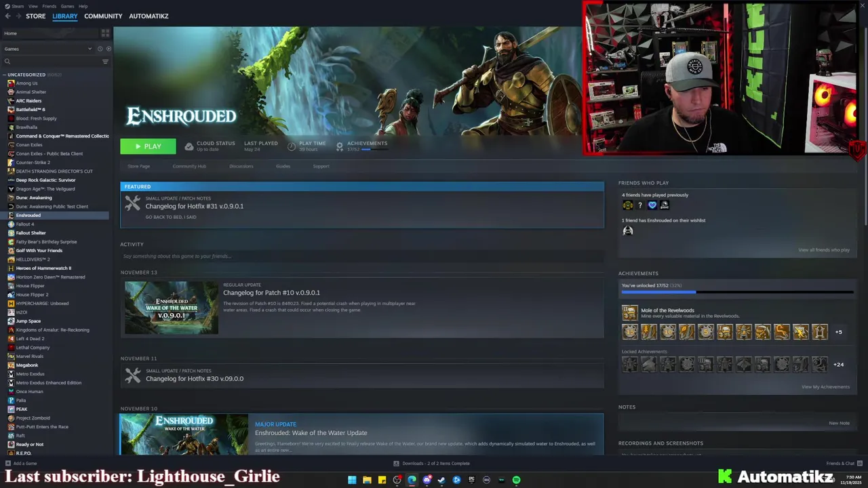This screenshot has height=488, width=868.
Task: Open Mole of the Revelwoods achievement icon
Action: click(630, 313)
